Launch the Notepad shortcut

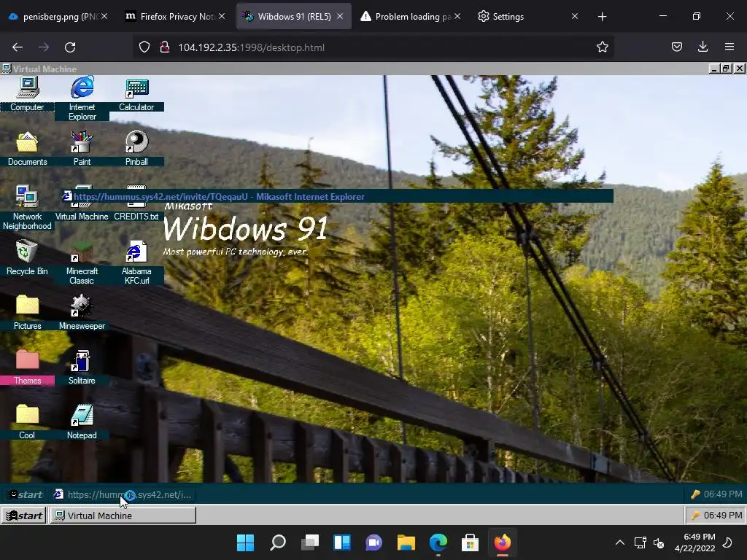[x=82, y=421]
